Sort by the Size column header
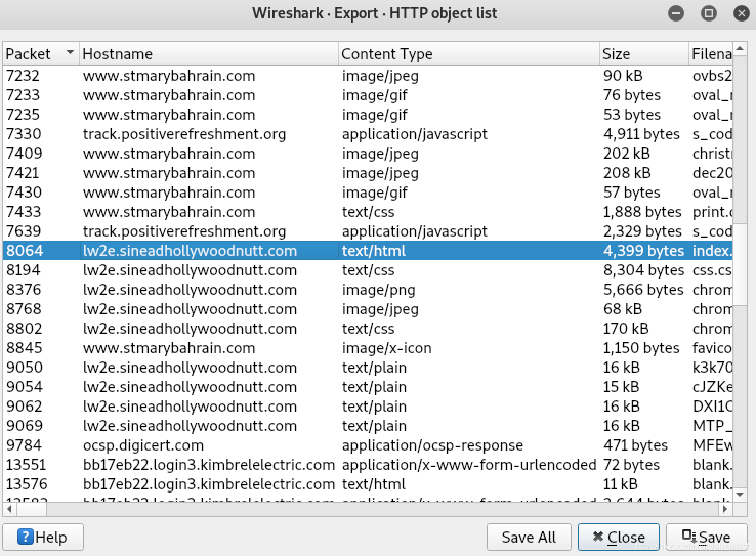The height and width of the screenshot is (556, 756). point(644,54)
